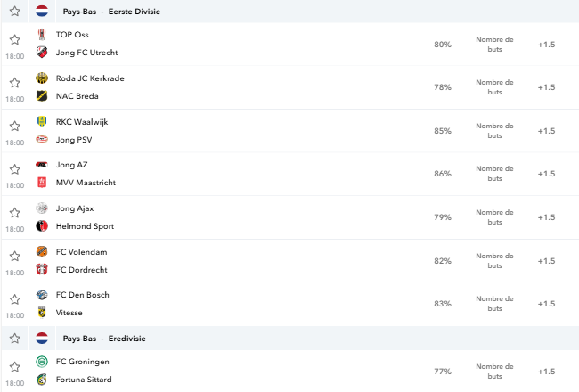
Task: Select +1.5 goals for FC Den Bosch match
Action: click(x=546, y=304)
